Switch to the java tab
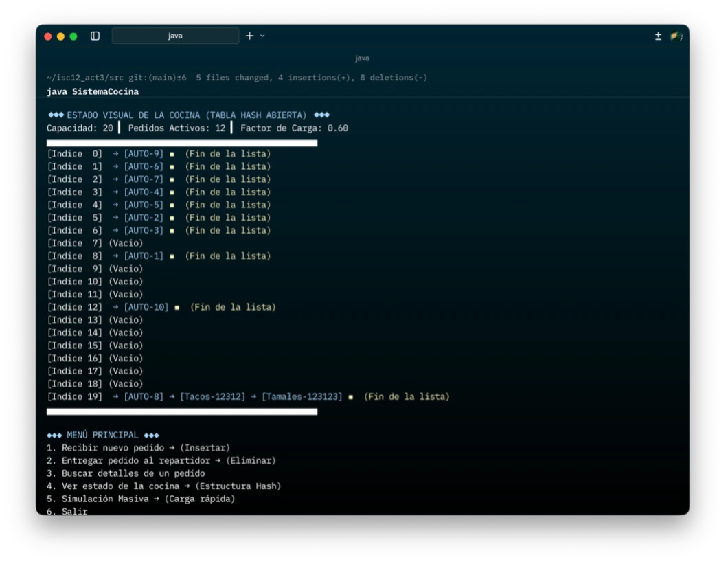 pyautogui.click(x=175, y=36)
